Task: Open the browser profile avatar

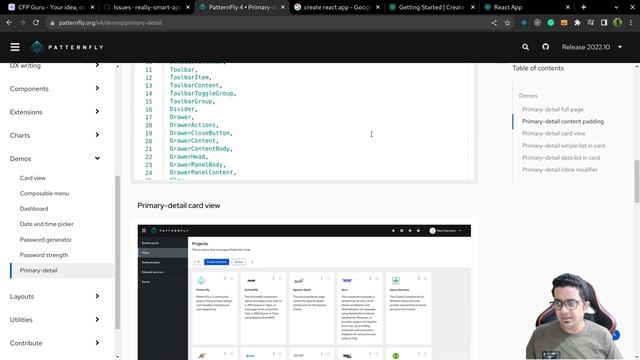Action: point(617,23)
